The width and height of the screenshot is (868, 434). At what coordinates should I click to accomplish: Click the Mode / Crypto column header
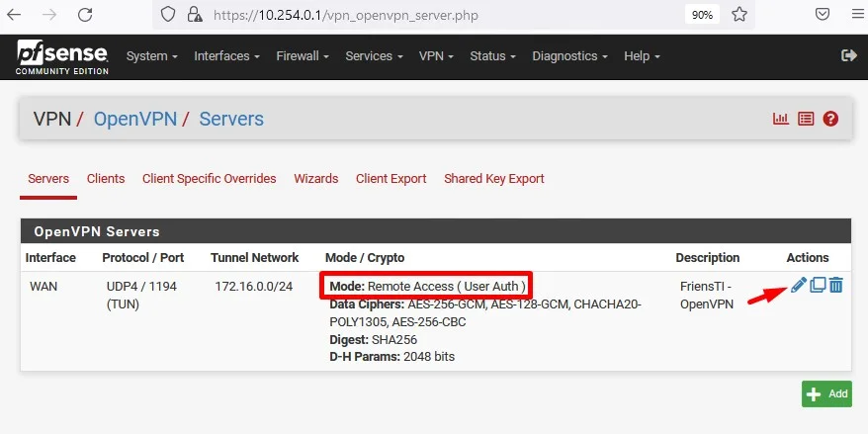pyautogui.click(x=365, y=257)
